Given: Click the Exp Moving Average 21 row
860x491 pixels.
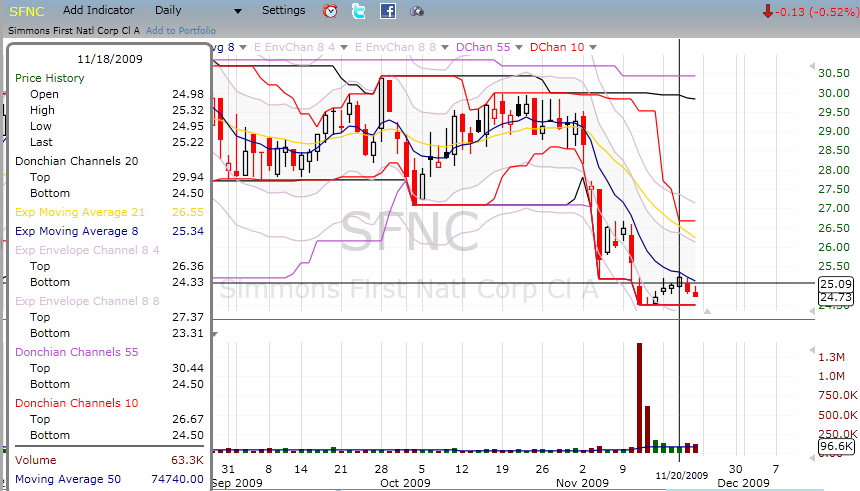Looking at the screenshot, I should (109, 212).
